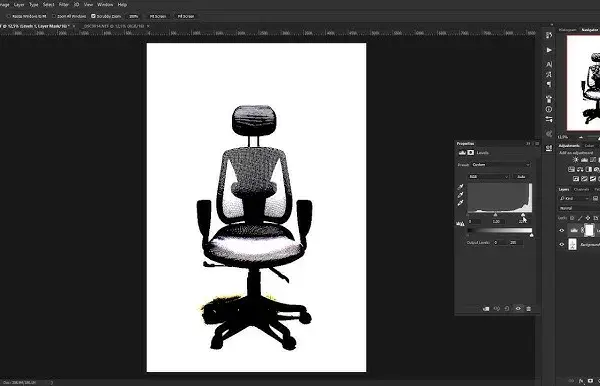
Task: Pick the gray point eyedropper in Levels
Action: (460, 195)
